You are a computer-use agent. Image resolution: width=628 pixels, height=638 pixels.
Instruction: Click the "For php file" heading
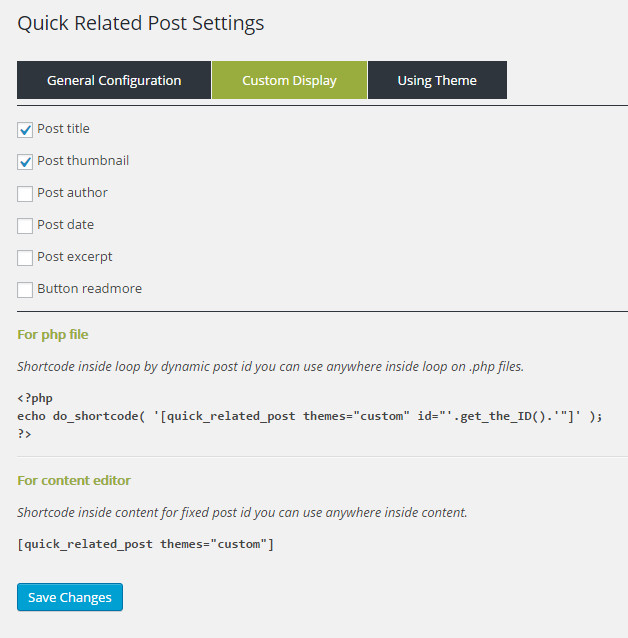pyautogui.click(x=53, y=335)
